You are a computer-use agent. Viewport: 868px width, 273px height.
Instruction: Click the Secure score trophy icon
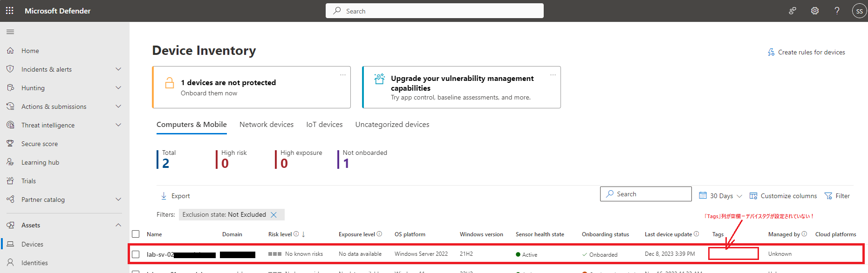click(10, 143)
